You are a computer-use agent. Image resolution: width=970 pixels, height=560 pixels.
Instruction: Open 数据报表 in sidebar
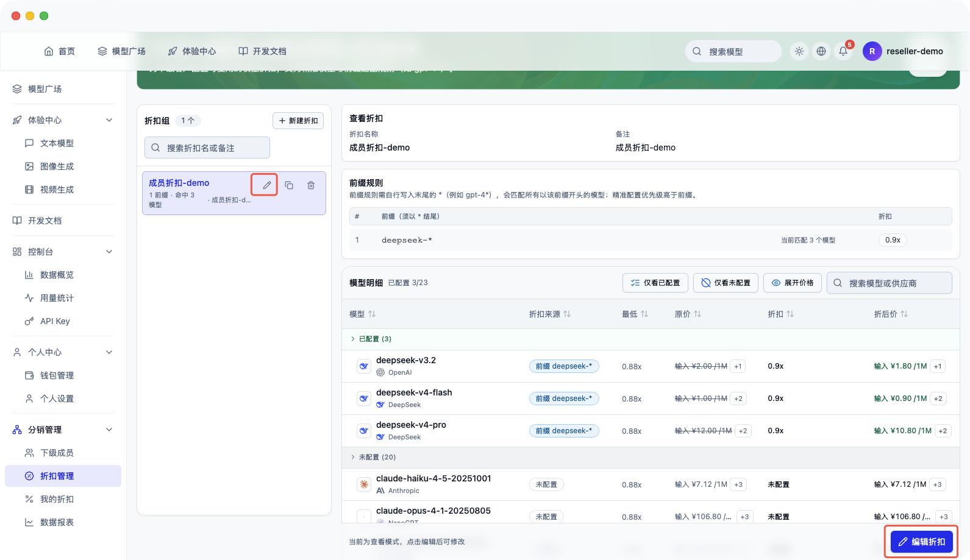click(x=63, y=522)
